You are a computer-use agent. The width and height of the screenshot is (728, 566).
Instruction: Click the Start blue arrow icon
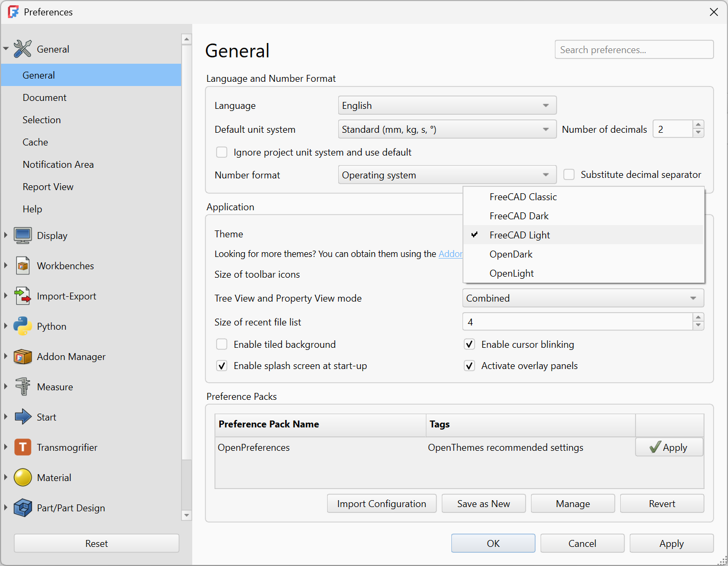(23, 417)
